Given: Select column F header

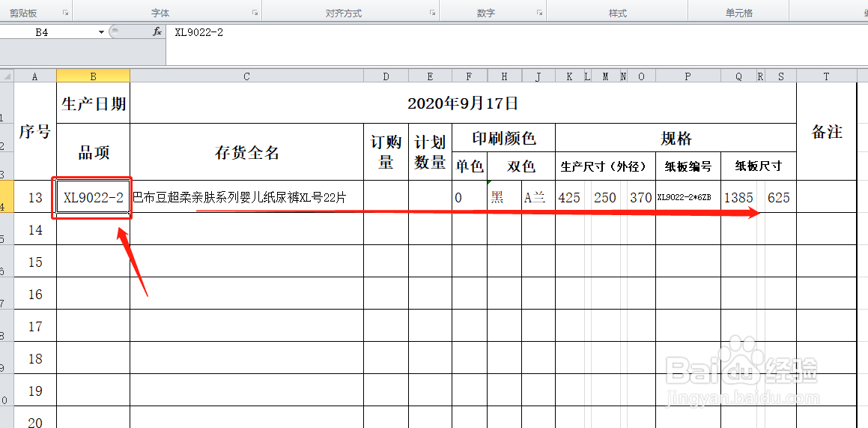Looking at the screenshot, I should pyautogui.click(x=470, y=76).
